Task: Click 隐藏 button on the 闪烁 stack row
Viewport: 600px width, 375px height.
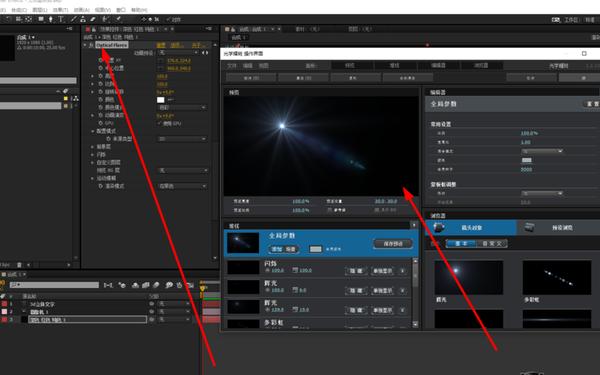Action: (x=356, y=271)
